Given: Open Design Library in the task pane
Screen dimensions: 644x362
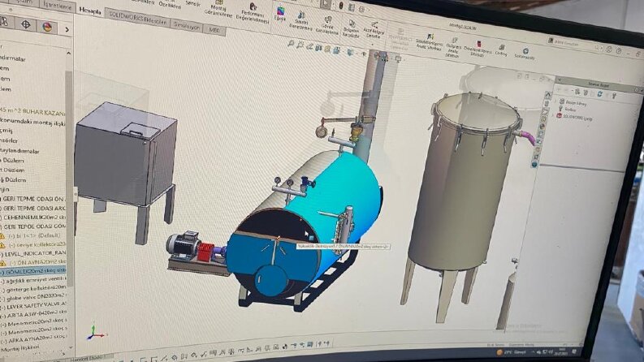Looking at the screenshot, I should (x=576, y=102).
